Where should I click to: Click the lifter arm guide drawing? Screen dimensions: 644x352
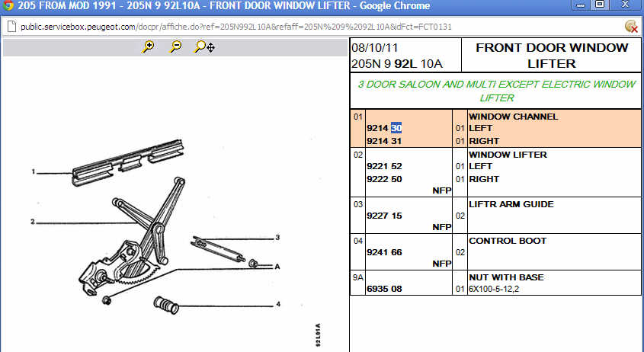tap(217, 248)
